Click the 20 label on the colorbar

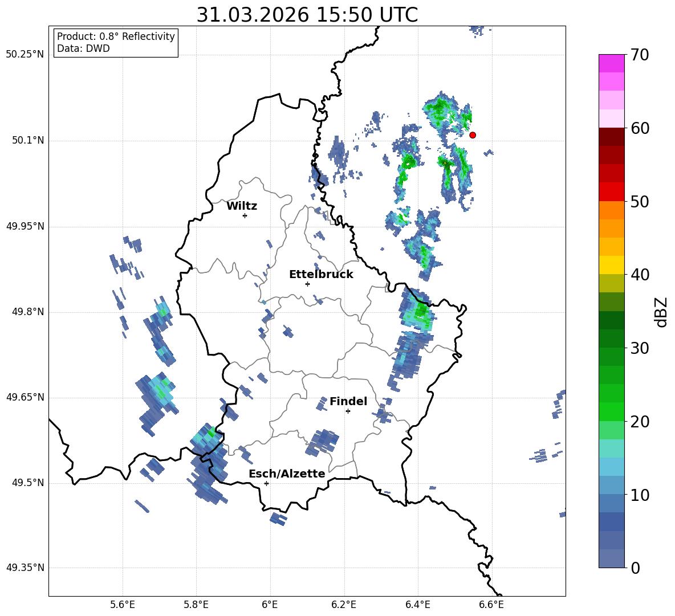pos(640,422)
